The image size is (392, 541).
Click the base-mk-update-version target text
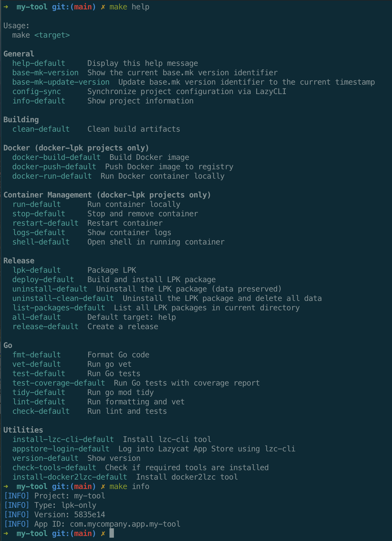tap(61, 82)
